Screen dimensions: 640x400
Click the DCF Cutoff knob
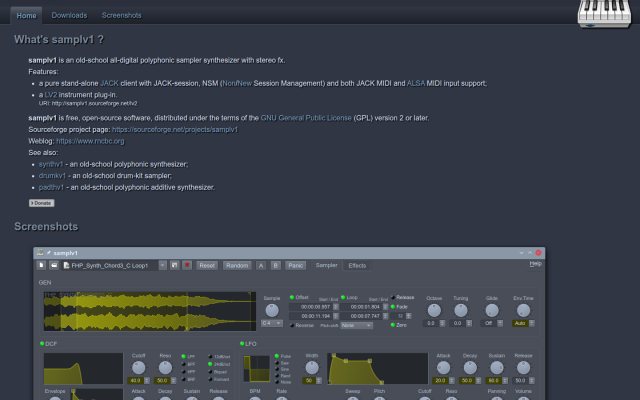click(x=138, y=368)
